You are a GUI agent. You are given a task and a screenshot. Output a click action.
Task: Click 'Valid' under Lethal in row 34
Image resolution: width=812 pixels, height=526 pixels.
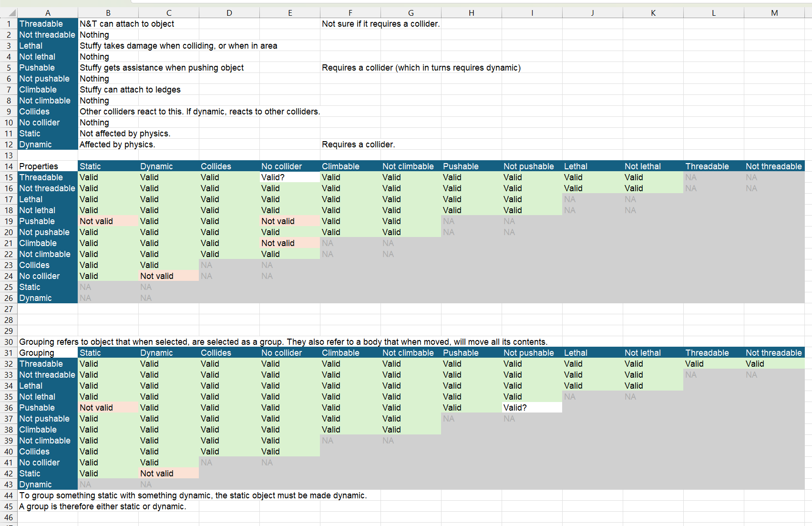click(593, 386)
